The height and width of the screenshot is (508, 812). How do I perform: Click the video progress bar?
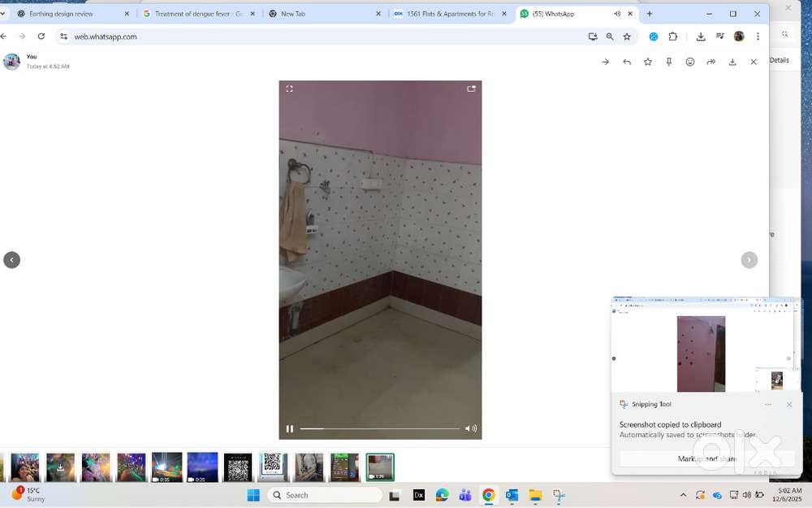coord(379,428)
